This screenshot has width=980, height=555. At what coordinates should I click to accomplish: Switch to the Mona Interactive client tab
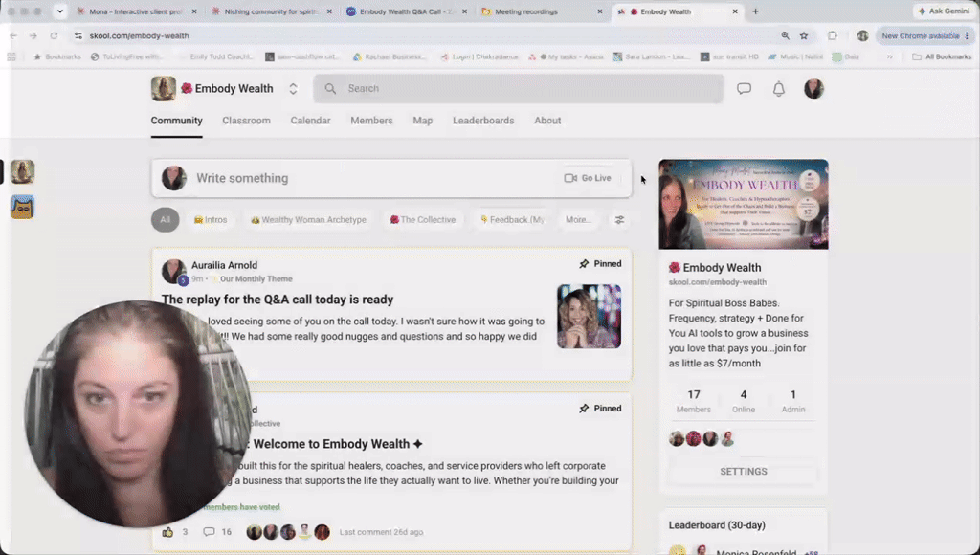pos(136,11)
